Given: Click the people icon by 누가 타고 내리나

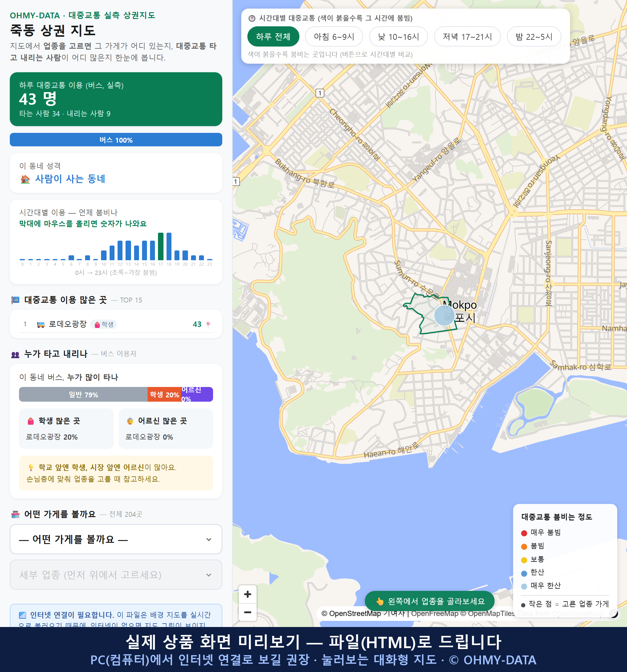Looking at the screenshot, I should point(15,354).
